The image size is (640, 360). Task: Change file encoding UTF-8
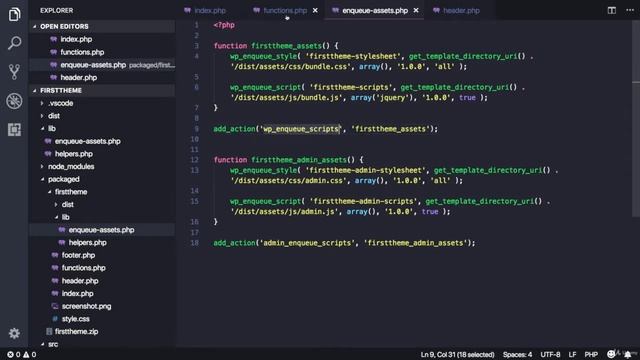pyautogui.click(x=550, y=355)
